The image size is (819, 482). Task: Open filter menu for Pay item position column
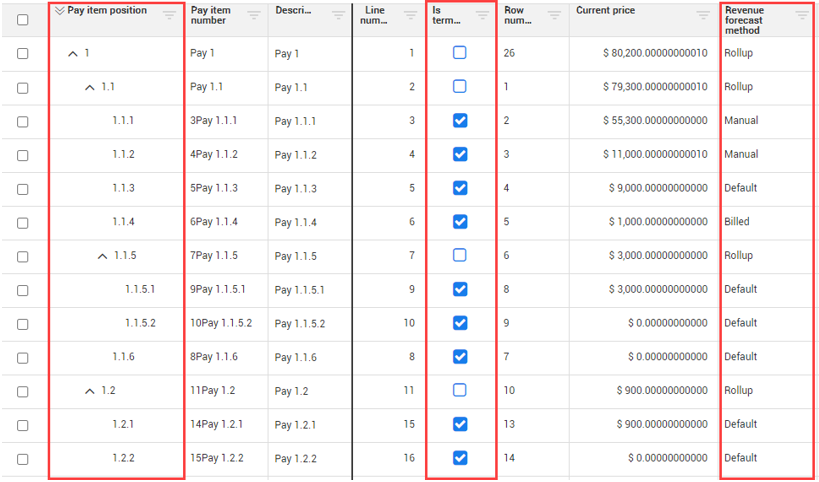point(169,15)
